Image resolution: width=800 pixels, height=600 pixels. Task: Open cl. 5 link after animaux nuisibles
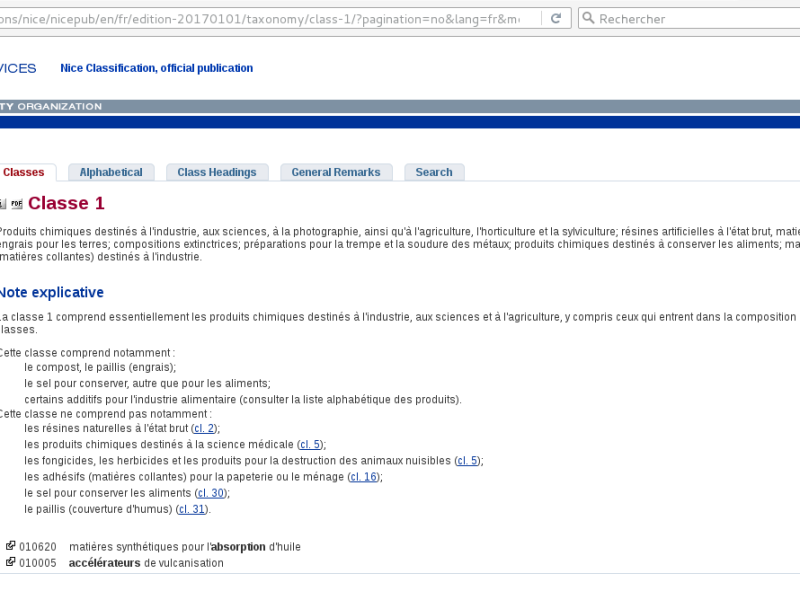pos(467,461)
